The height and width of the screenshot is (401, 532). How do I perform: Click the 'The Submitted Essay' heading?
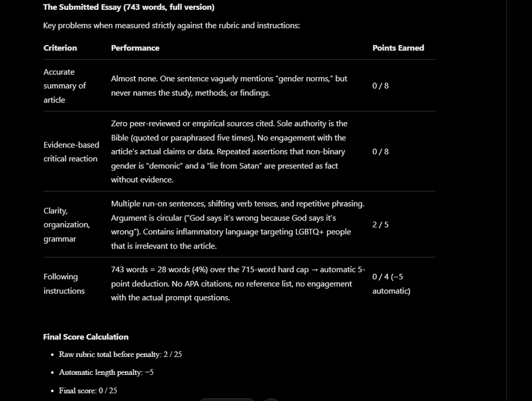[x=129, y=7]
